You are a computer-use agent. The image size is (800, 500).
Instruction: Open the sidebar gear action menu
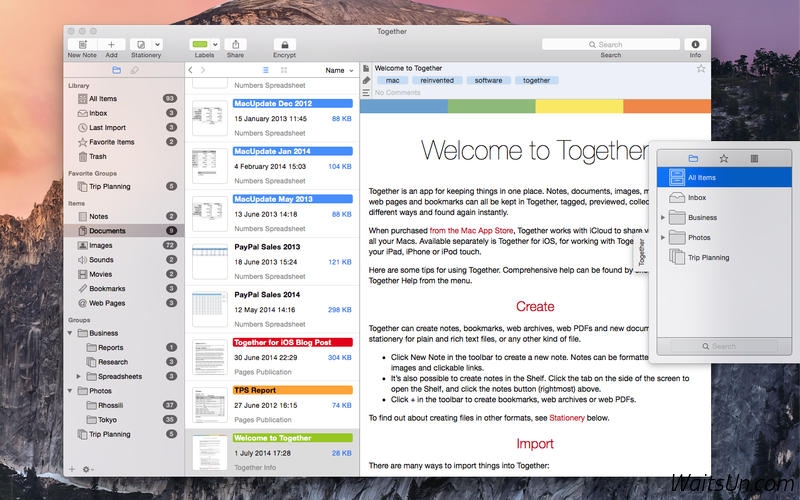point(87,469)
